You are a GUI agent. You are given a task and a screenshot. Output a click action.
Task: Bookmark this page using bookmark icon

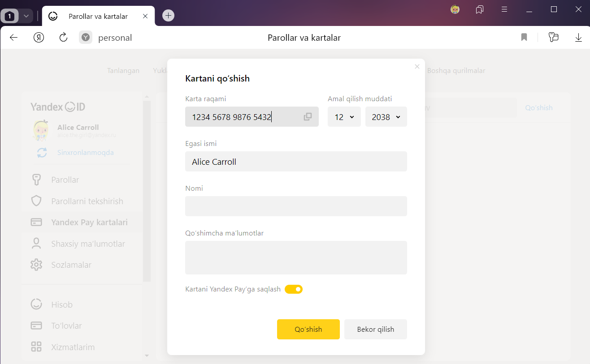point(524,38)
